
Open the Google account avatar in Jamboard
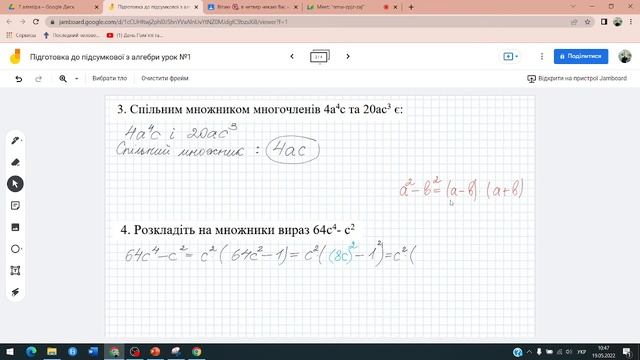pos(624,56)
